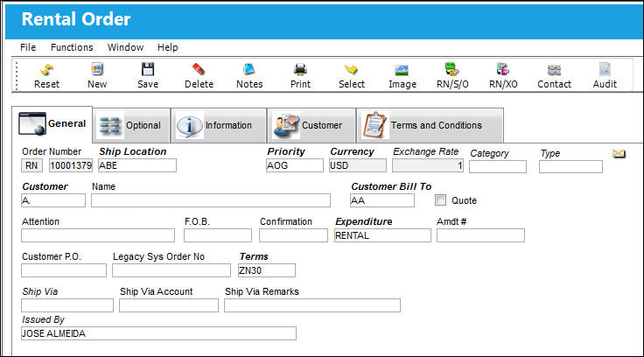Click the Customer code field

click(53, 200)
